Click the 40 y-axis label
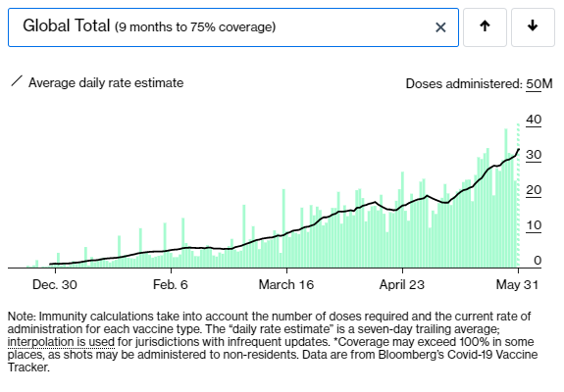 [x=534, y=120]
